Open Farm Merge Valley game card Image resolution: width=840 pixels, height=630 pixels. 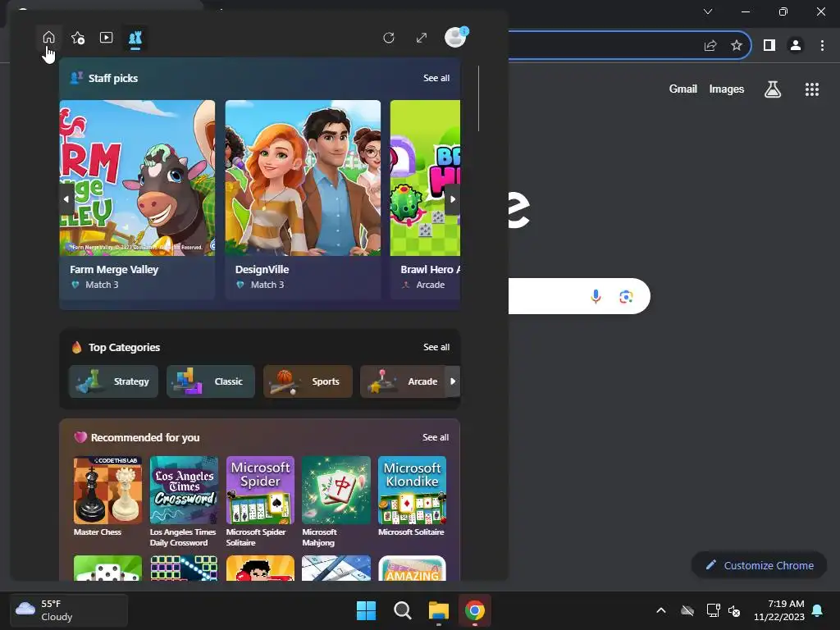137,199
